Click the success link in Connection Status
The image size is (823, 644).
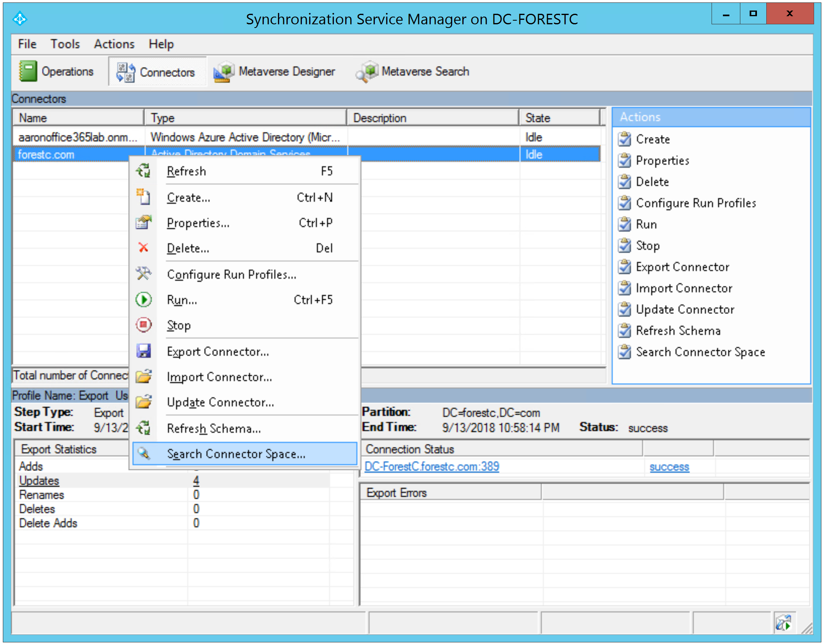coord(669,467)
